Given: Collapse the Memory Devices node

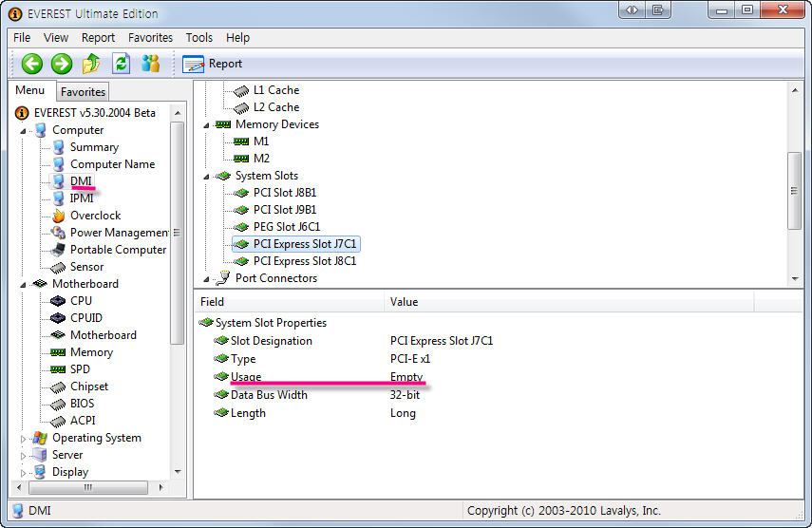Looking at the screenshot, I should pyautogui.click(x=206, y=125).
